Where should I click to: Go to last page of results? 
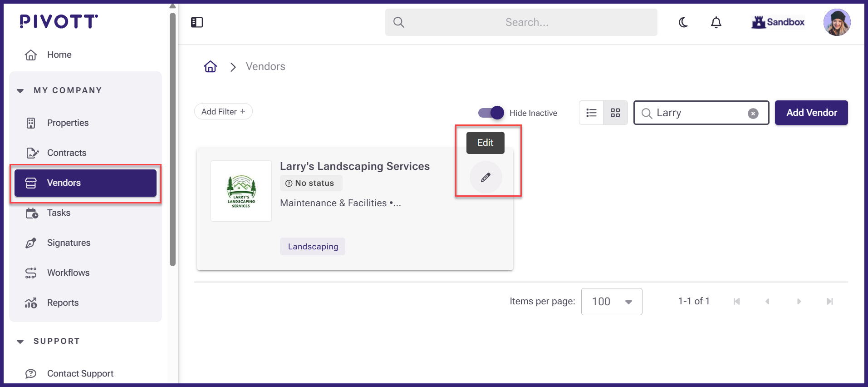(x=829, y=302)
